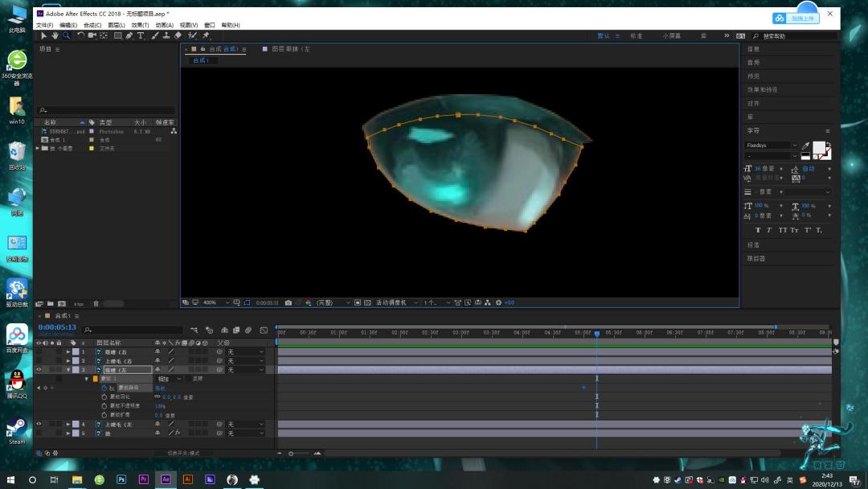The image size is (868, 489).
Task: Select the Hand tool in toolbar
Action: [x=55, y=35]
